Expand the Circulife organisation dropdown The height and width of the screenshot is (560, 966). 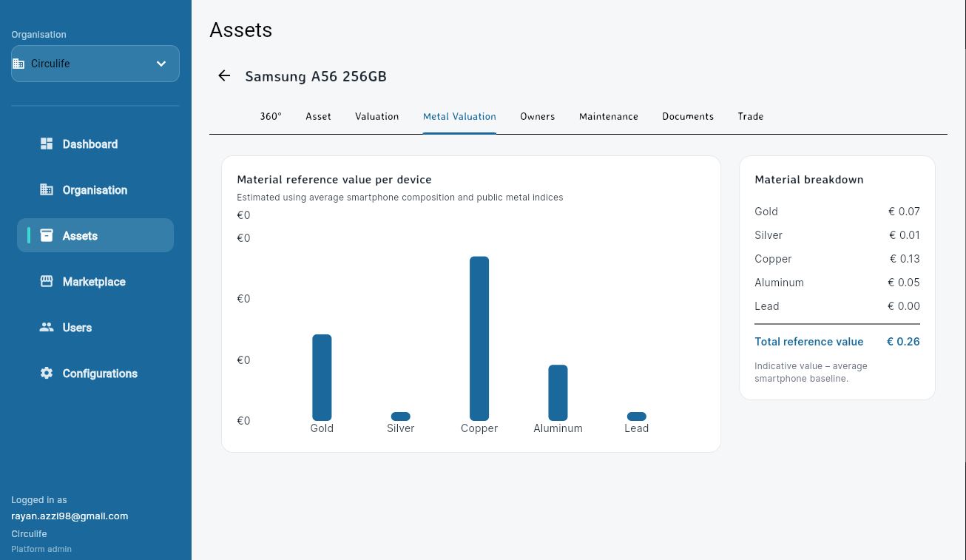click(x=161, y=64)
